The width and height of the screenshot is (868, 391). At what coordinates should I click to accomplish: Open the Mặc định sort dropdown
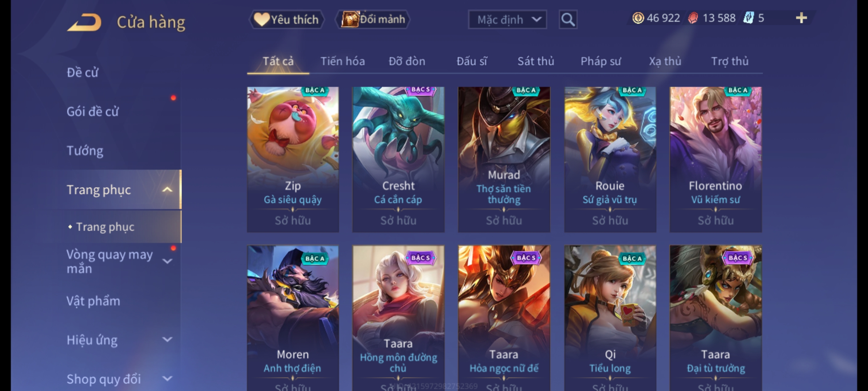(x=507, y=20)
